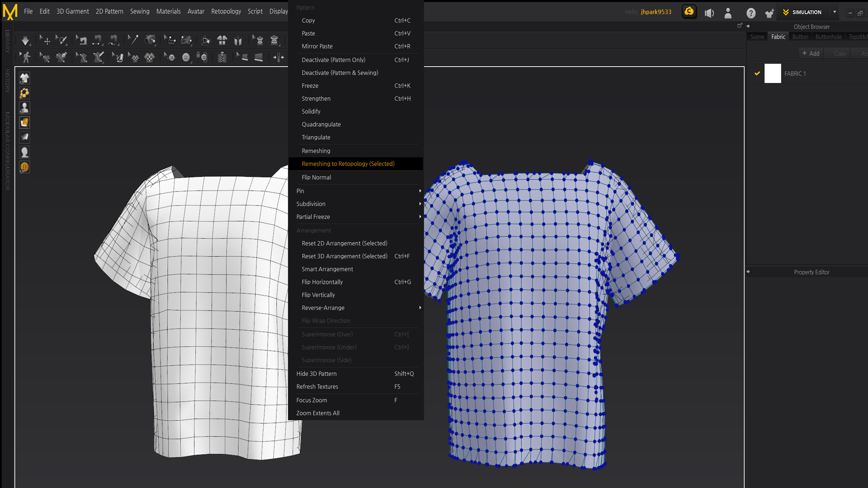
Task: Open the Simulation mode dropdown
Action: coord(835,12)
